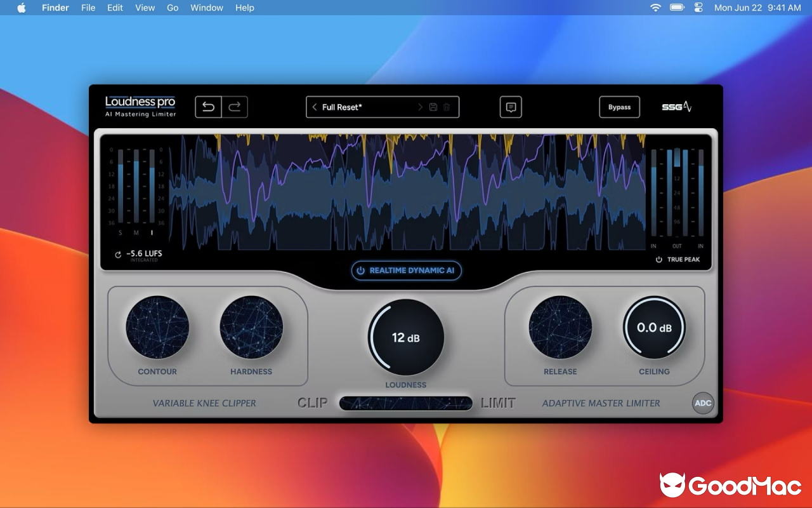Toggle True Peak power switch
Image resolution: width=812 pixels, height=508 pixels.
pyautogui.click(x=659, y=260)
